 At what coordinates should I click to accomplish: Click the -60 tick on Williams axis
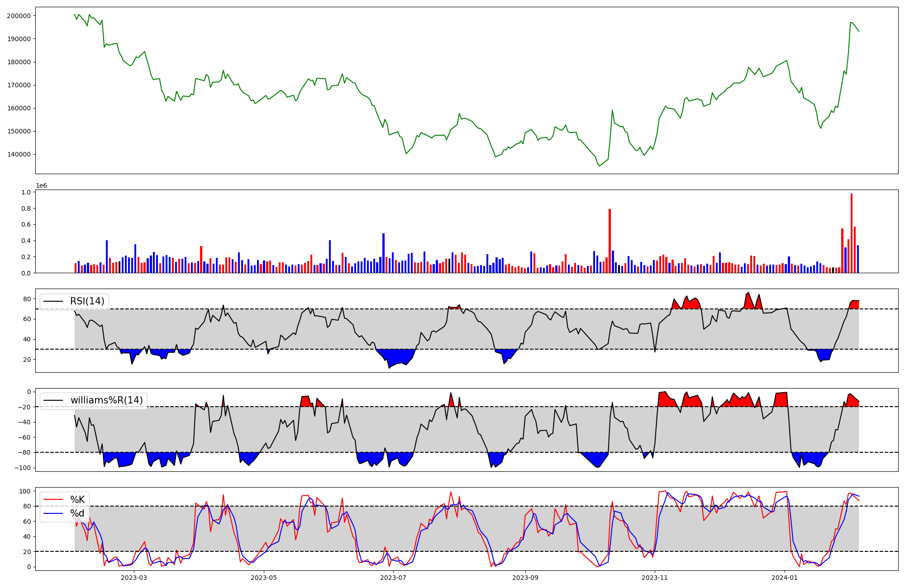24,437
